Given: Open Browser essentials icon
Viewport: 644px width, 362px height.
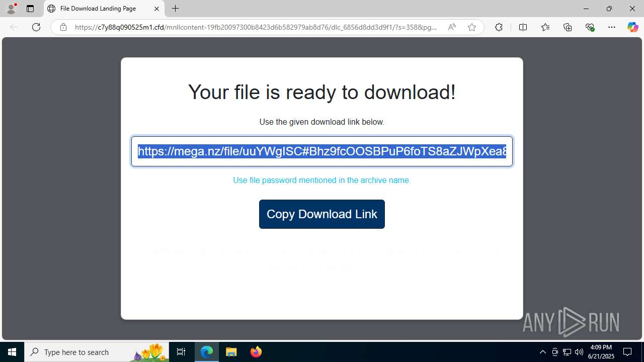Looking at the screenshot, I should point(590,27).
